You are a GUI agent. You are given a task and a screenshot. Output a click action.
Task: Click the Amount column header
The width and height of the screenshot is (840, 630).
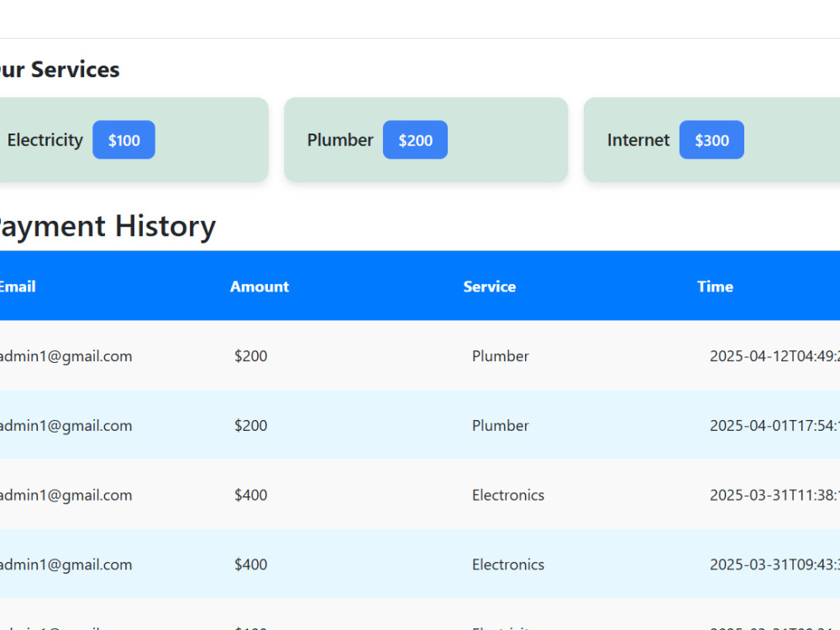click(260, 286)
